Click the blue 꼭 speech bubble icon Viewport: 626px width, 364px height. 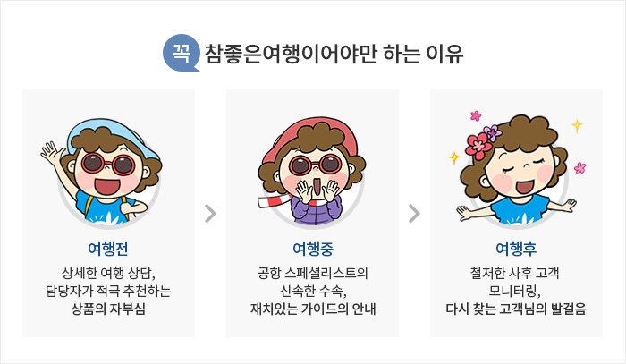pyautogui.click(x=181, y=53)
